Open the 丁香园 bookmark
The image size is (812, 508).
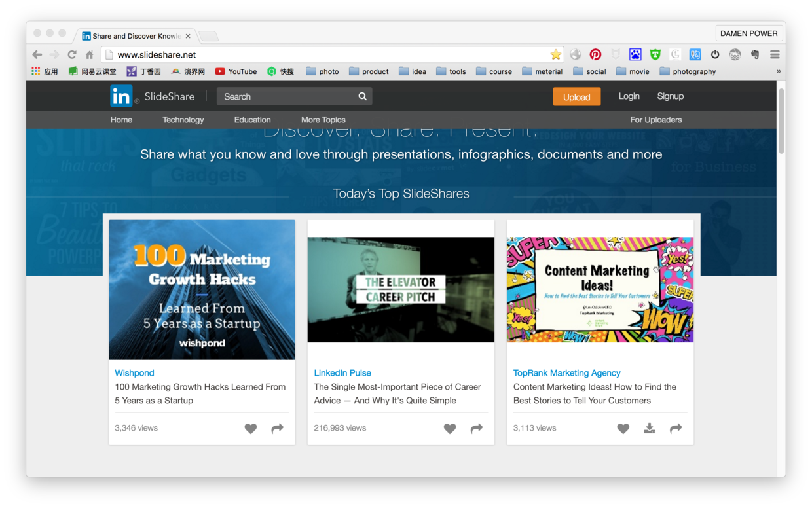(x=144, y=71)
